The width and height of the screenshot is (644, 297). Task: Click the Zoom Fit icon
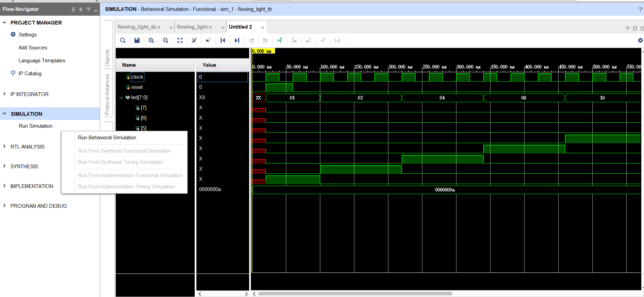180,41
